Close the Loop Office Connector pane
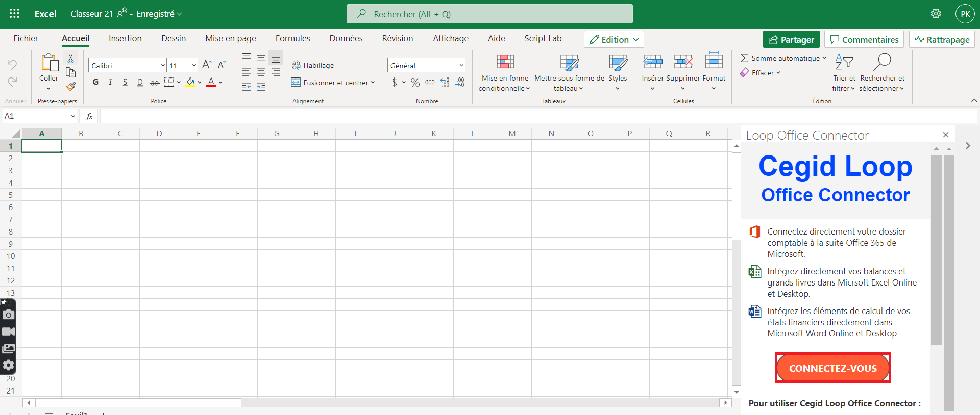 click(946, 135)
